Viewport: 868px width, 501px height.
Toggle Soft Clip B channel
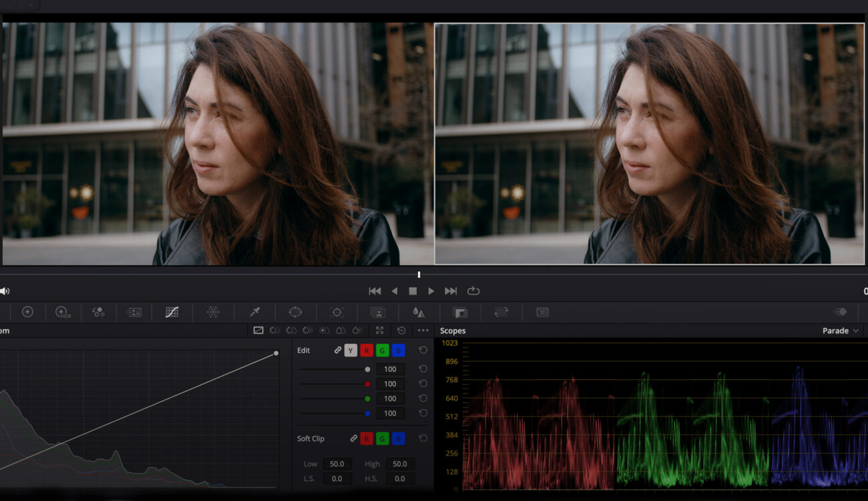coord(399,438)
